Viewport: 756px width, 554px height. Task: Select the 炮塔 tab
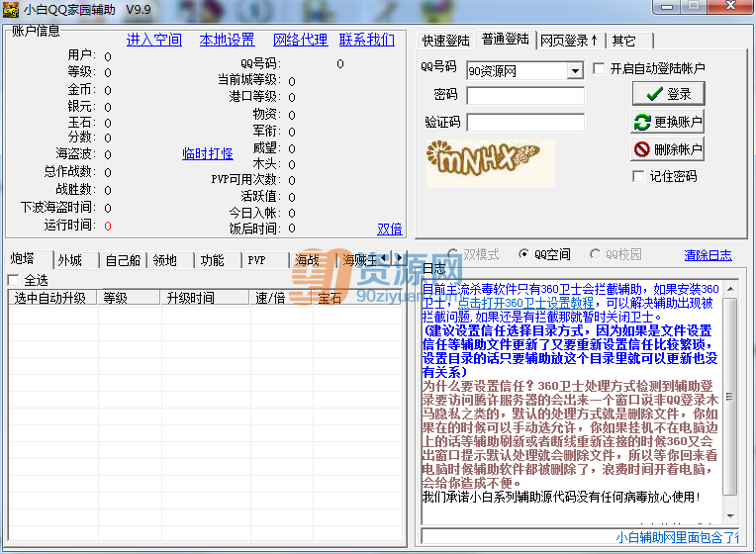click(28, 259)
